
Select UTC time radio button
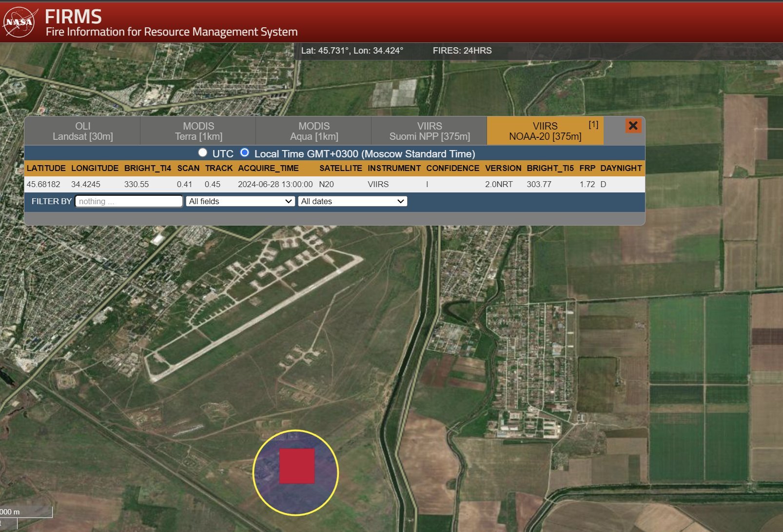click(203, 153)
